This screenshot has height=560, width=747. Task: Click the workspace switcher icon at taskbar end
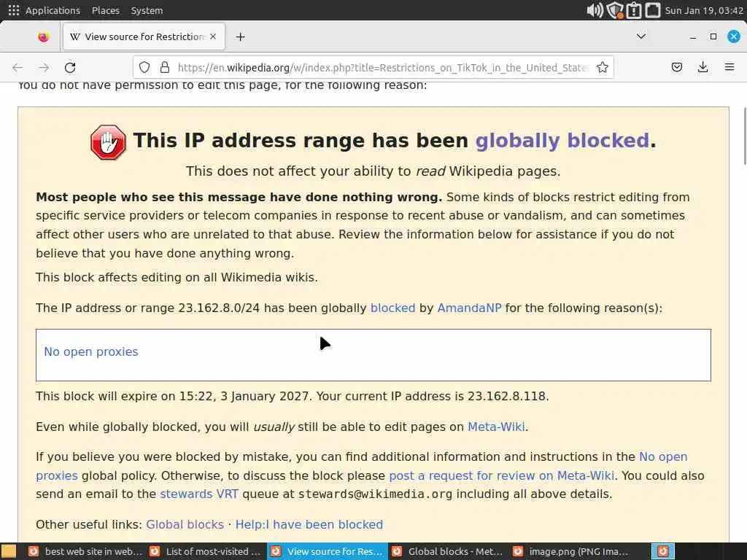(663, 551)
